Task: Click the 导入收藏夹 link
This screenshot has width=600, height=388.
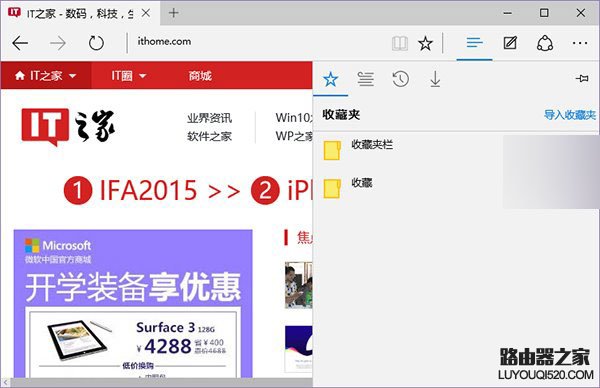Action: click(570, 115)
